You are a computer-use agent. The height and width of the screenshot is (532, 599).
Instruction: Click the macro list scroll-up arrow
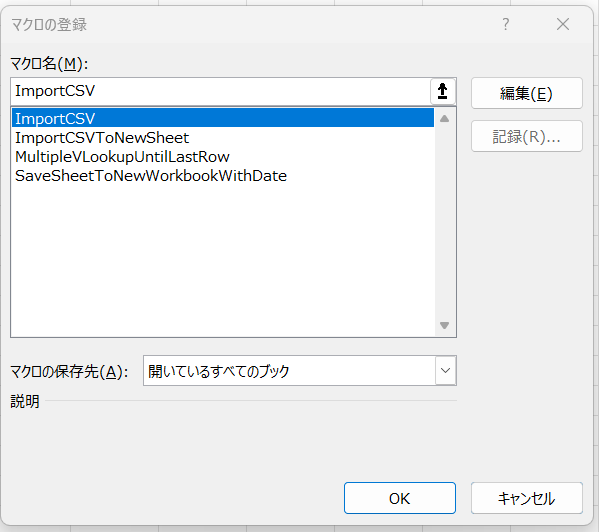coord(444,119)
